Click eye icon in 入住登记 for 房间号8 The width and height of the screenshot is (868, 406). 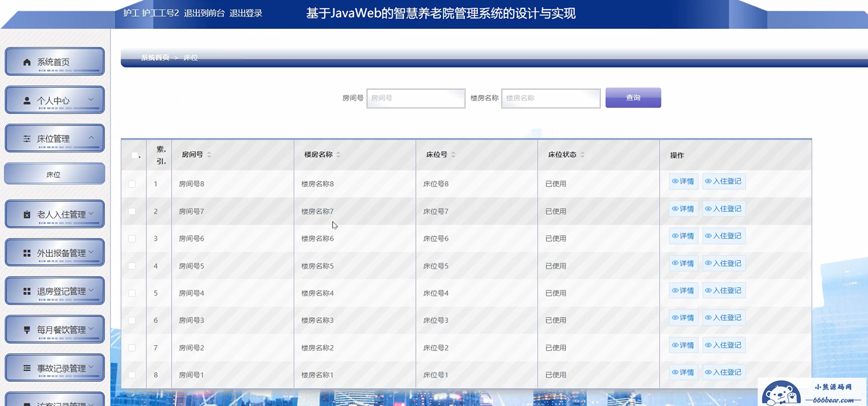tap(708, 181)
